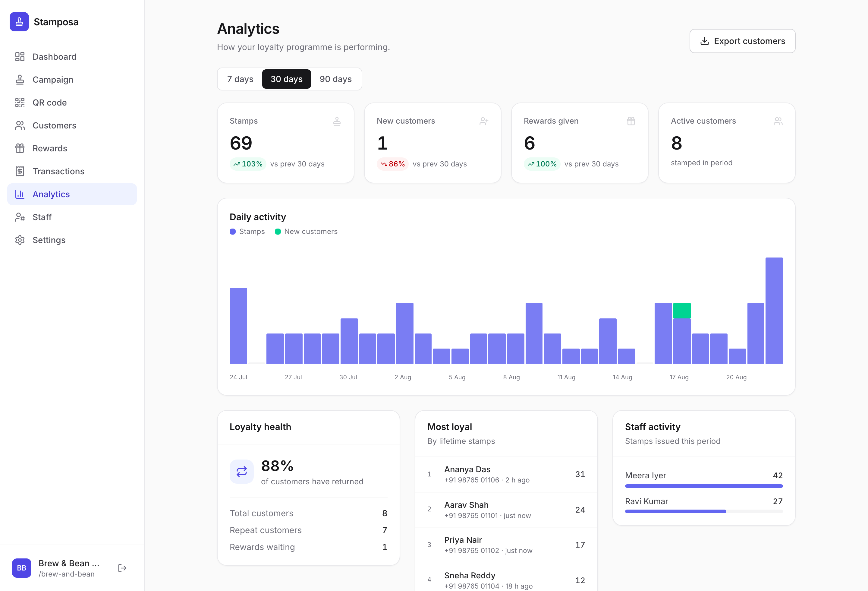Select the 30 days range
868x591 pixels.
286,79
